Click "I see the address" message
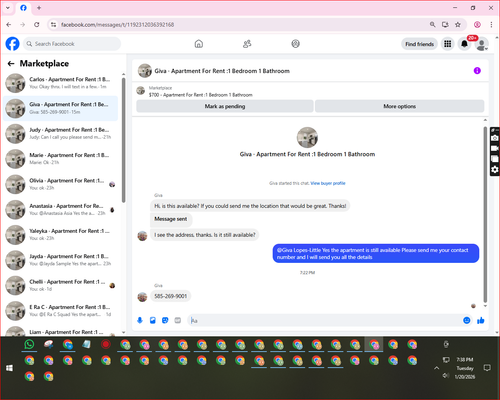This screenshot has width=500, height=400. (205, 235)
